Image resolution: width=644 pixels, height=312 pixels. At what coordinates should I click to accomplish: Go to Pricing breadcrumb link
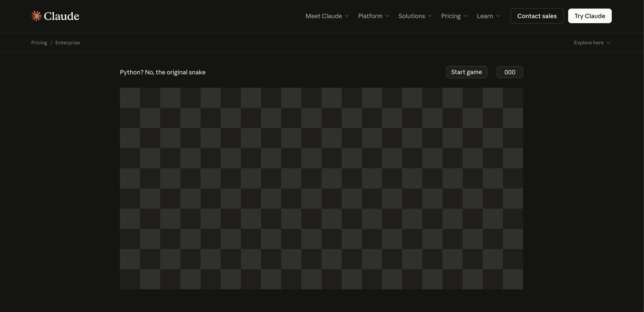[x=39, y=43]
